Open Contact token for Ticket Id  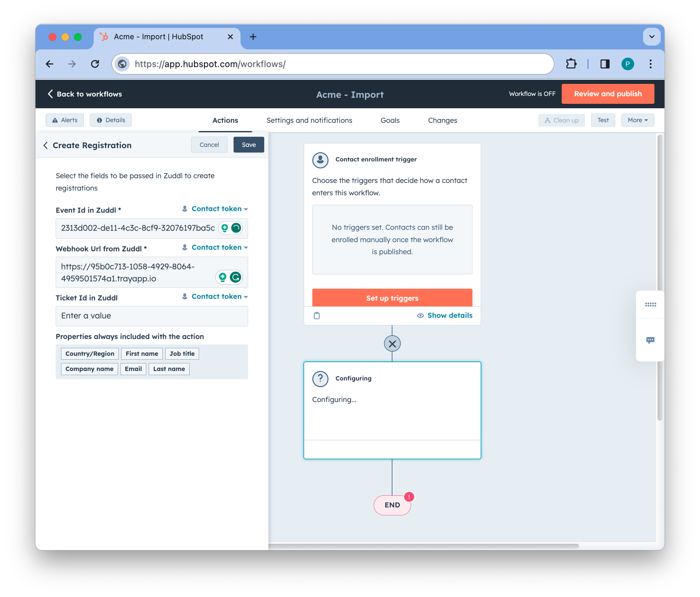point(215,296)
